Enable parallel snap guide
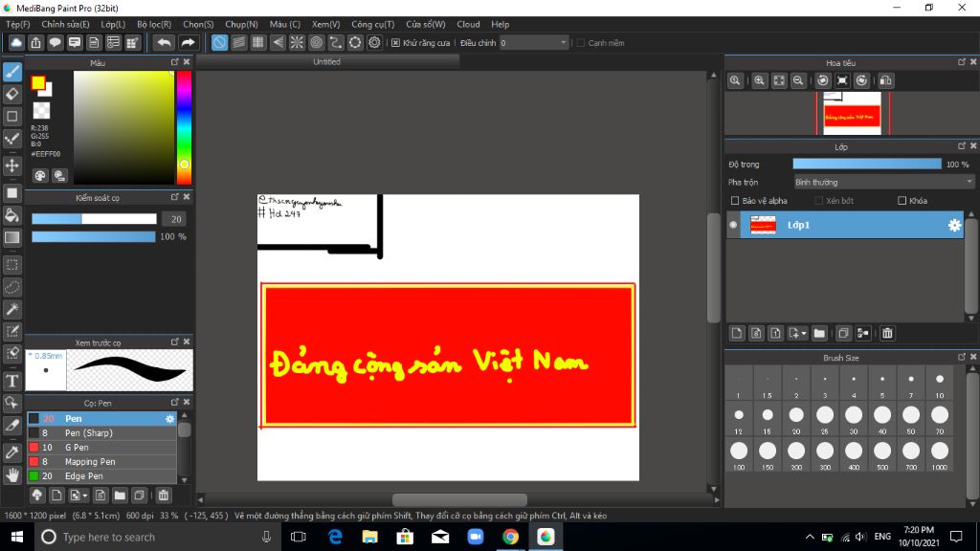 [238, 42]
